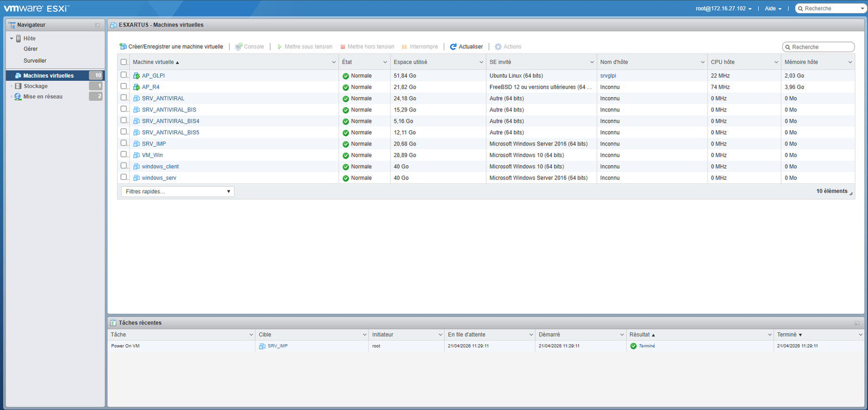Click the VM_Win machine icon
868x410 pixels.
(x=137, y=155)
